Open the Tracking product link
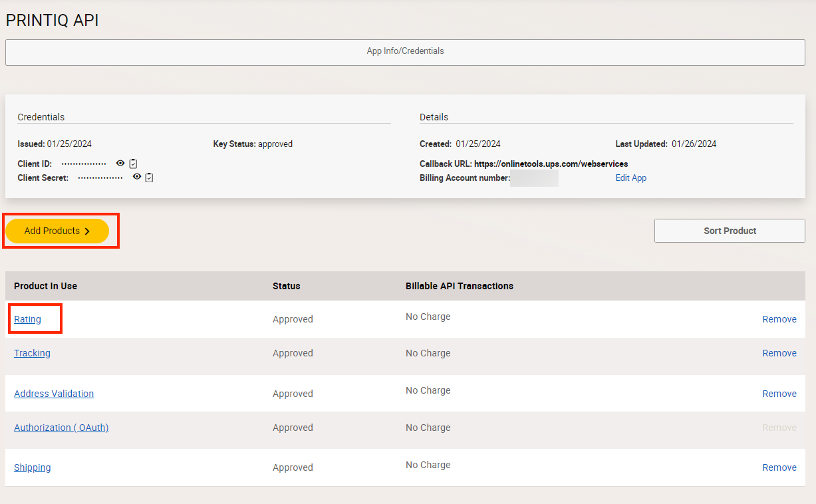816x504 pixels. tap(32, 353)
